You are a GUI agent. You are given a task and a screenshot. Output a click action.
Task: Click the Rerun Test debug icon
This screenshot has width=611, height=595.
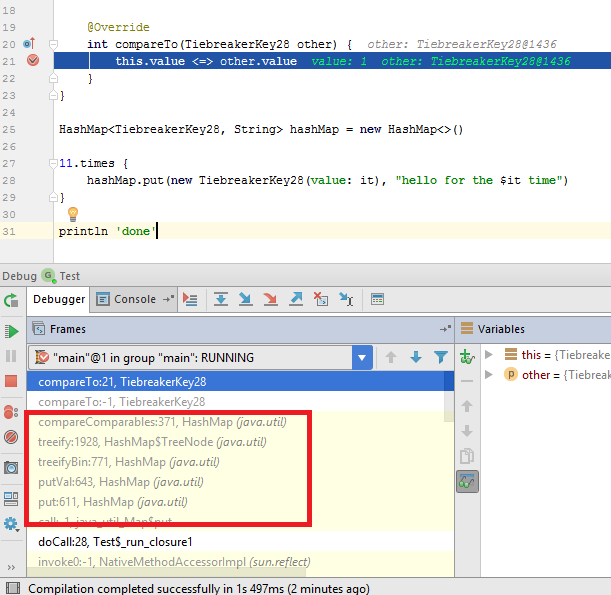[11, 300]
